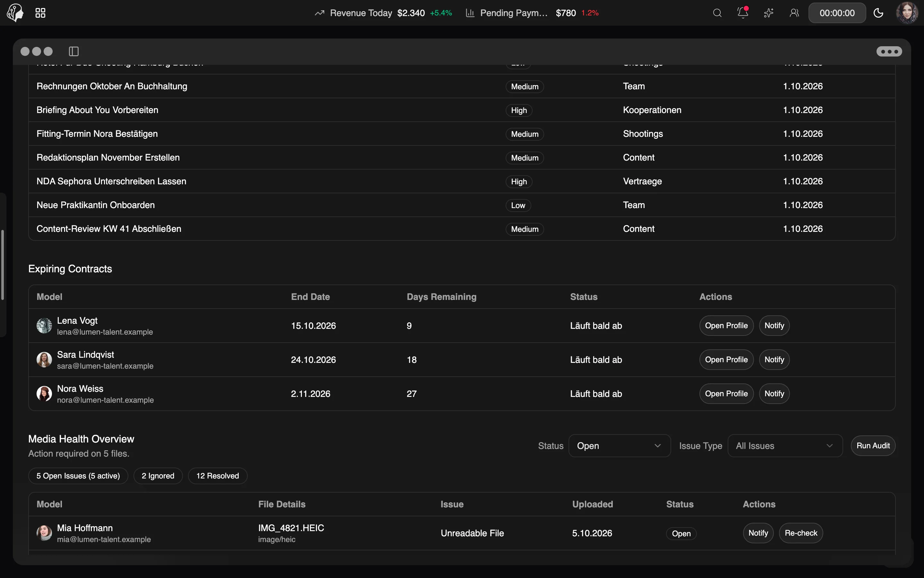
Task: Select the 2 Ignored filter chip
Action: coord(158,476)
